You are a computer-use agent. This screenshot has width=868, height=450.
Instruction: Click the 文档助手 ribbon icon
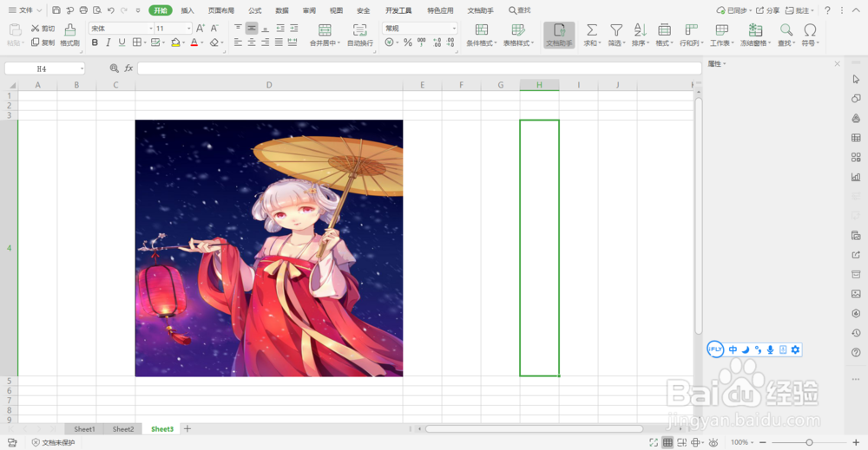[559, 35]
